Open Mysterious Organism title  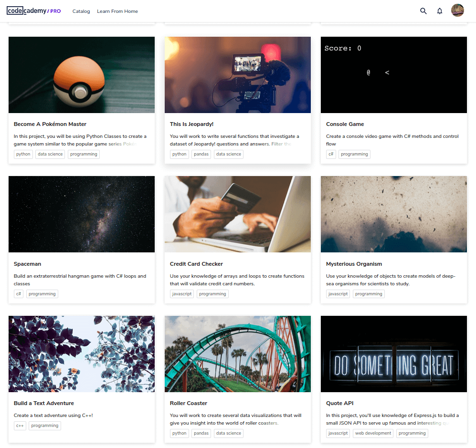354,264
